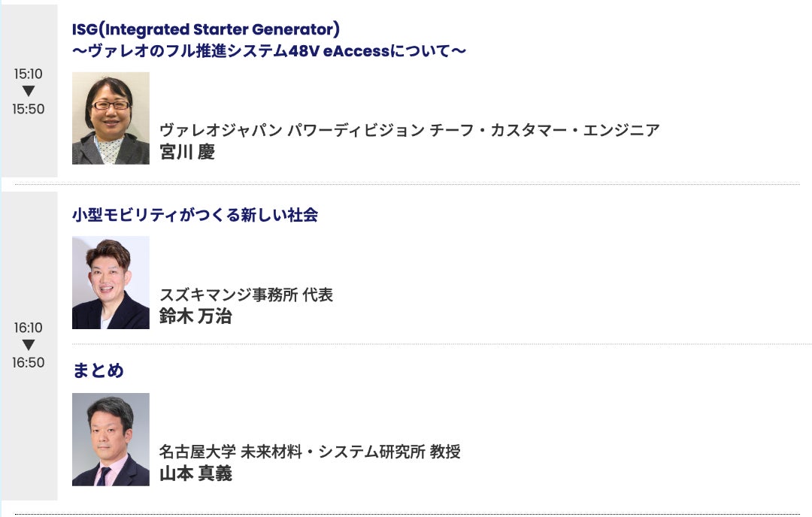The width and height of the screenshot is (812, 517).
Task: Click speaker name 宮川 慶
Action: click(187, 152)
